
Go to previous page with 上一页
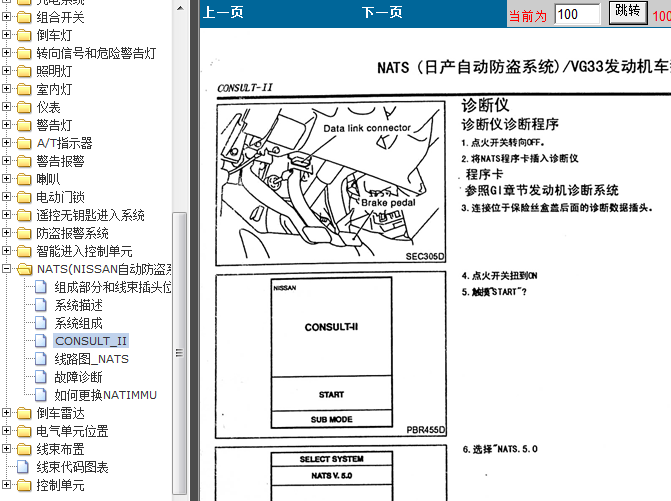tap(223, 12)
